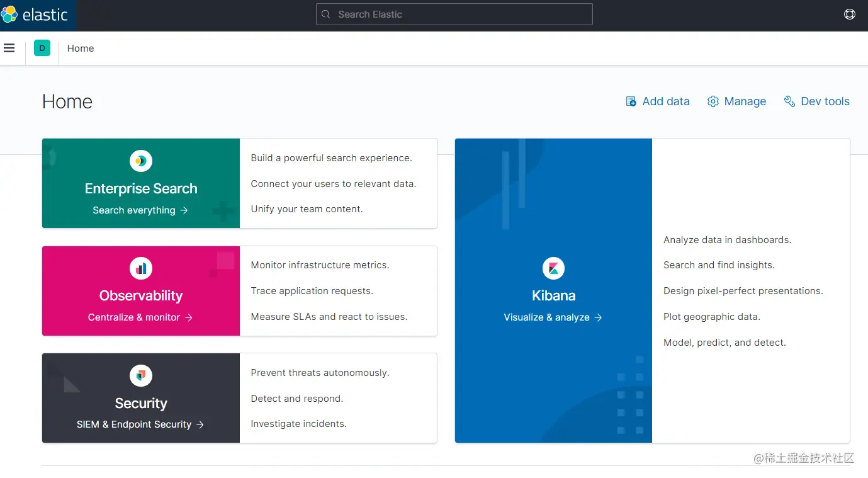Click the Observability bar chart icon

[x=141, y=268]
